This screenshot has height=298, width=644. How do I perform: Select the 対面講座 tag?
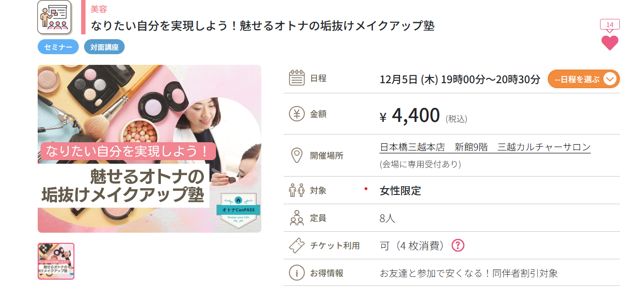(104, 47)
